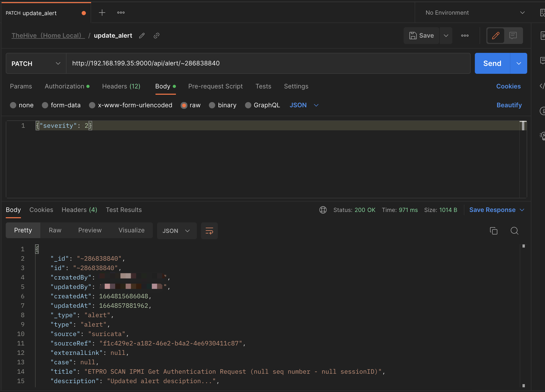The width and height of the screenshot is (545, 392).
Task: Click Save button for the request
Action: [421, 36]
